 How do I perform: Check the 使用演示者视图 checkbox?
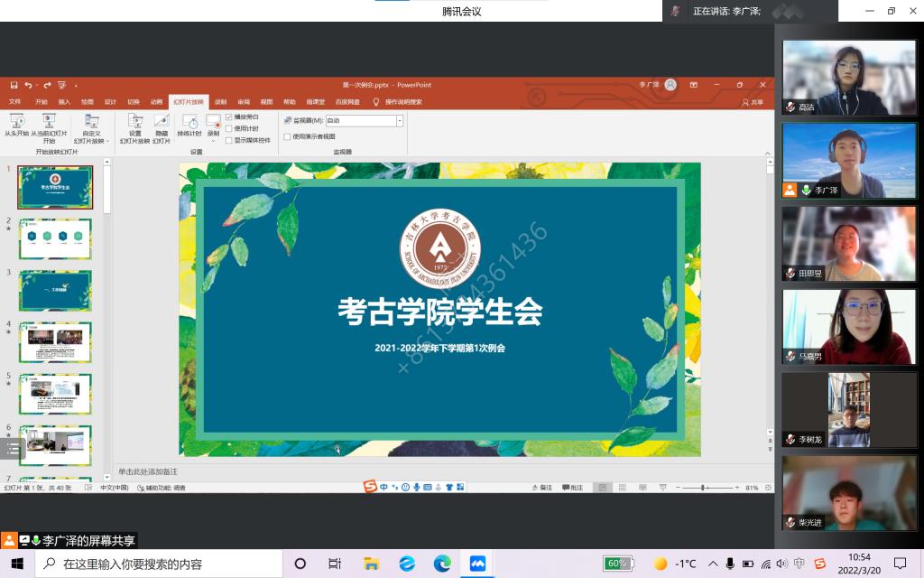287,136
